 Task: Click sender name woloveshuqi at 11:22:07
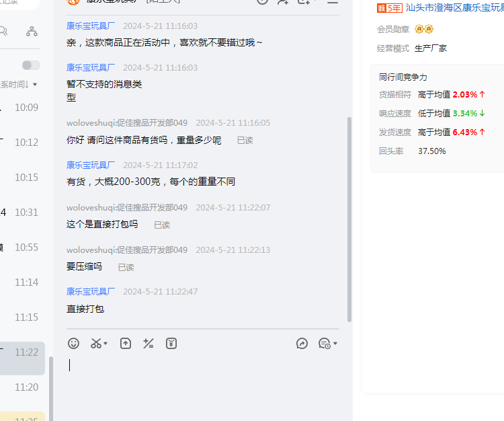(x=126, y=207)
